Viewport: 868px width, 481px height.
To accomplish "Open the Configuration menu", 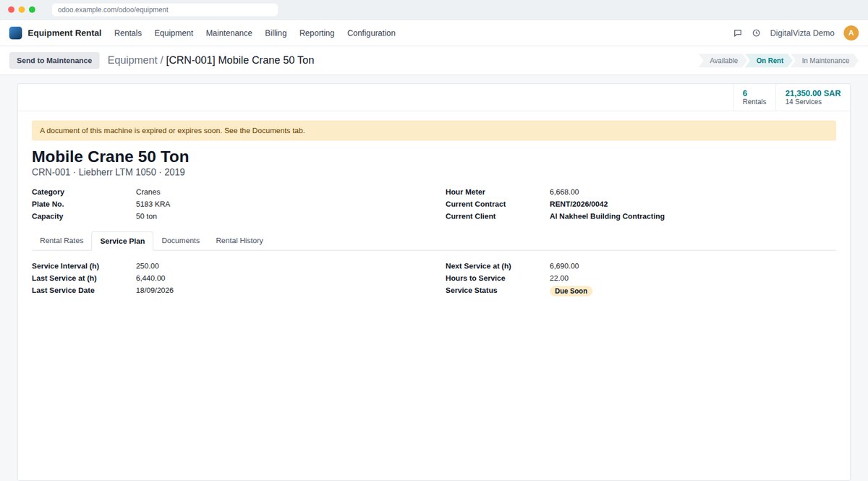I will pos(371,33).
